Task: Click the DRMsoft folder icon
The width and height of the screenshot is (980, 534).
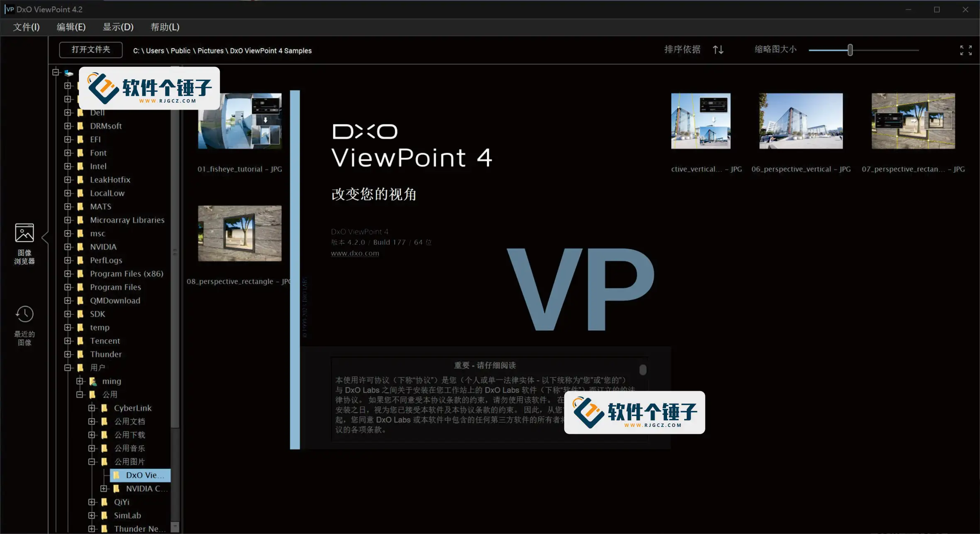Action: point(80,126)
